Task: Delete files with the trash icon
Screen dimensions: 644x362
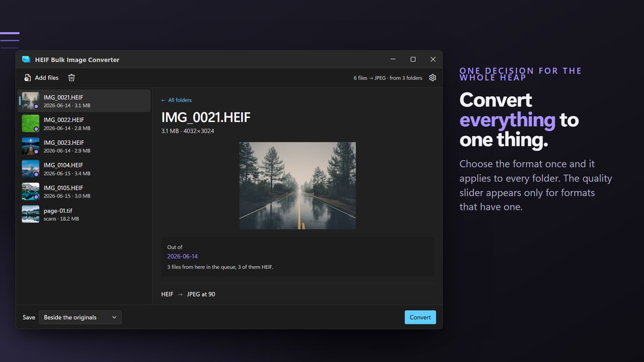Action: click(71, 78)
